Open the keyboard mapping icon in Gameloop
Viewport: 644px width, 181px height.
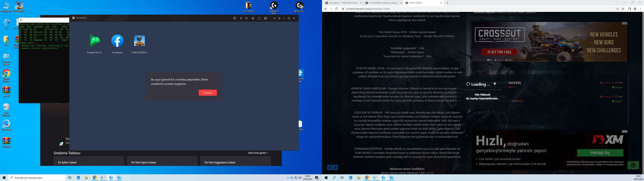(x=253, y=18)
